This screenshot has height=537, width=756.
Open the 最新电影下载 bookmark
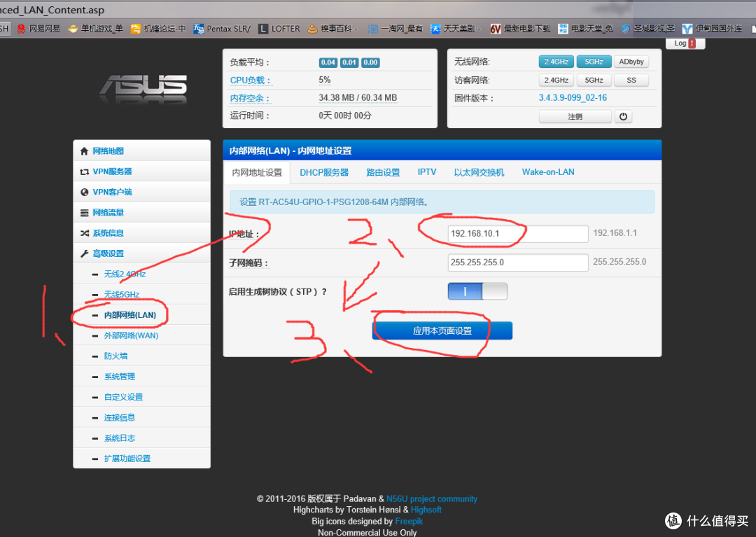(x=520, y=29)
